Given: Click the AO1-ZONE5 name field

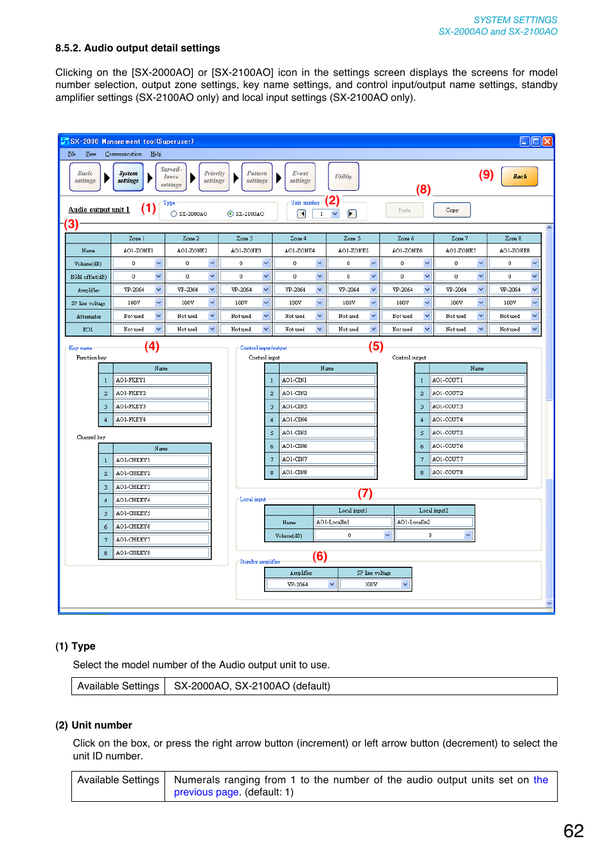Looking at the screenshot, I should click(353, 251).
